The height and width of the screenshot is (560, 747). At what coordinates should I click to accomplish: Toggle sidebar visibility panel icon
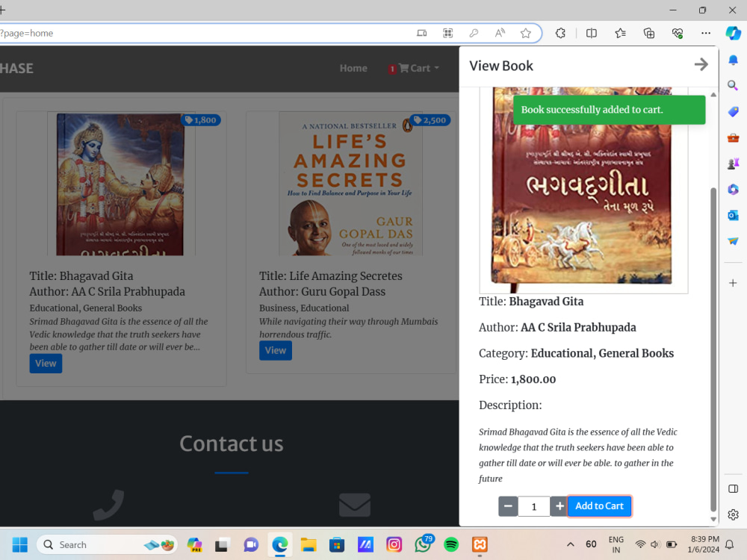(x=734, y=489)
